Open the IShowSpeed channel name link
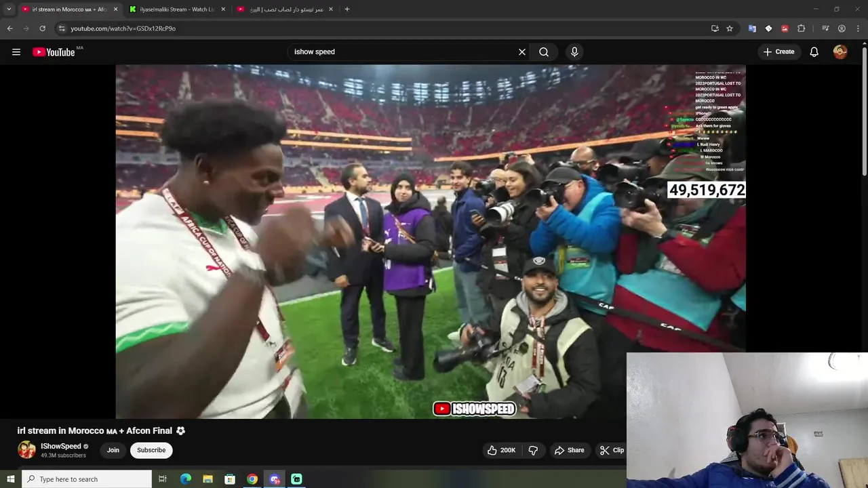 tap(61, 446)
